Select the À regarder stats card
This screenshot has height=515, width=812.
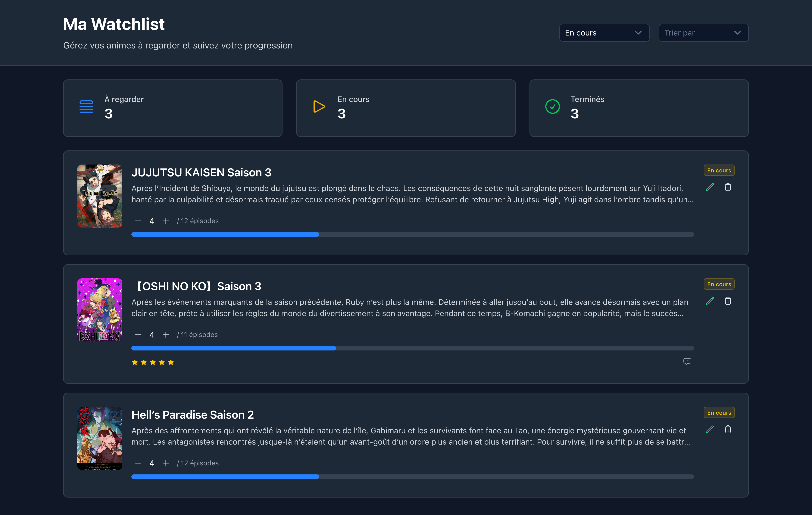[173, 108]
